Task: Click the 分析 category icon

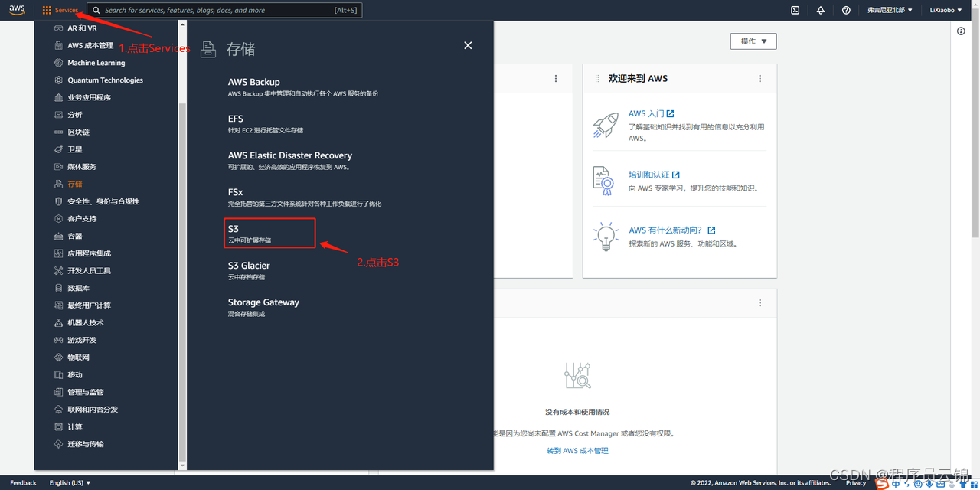Action: click(59, 115)
